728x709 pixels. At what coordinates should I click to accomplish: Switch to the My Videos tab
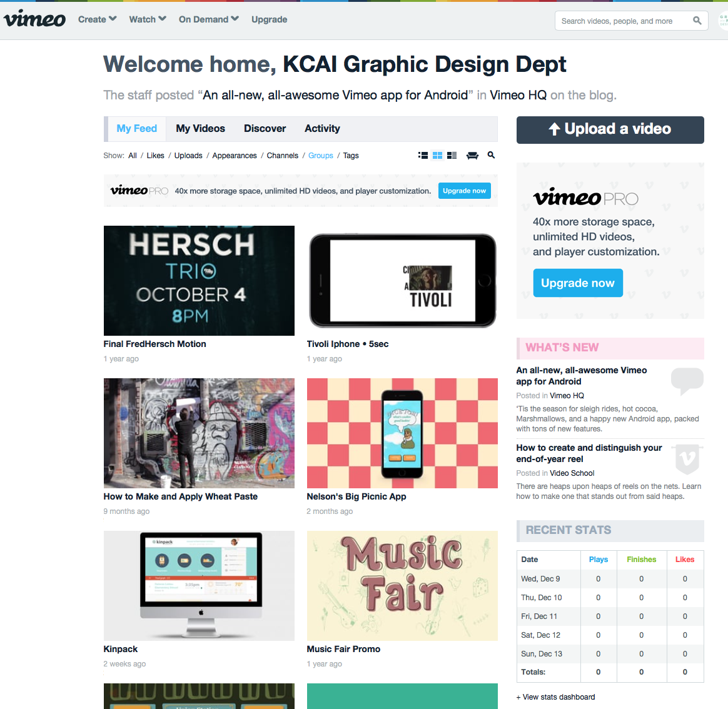click(x=200, y=128)
